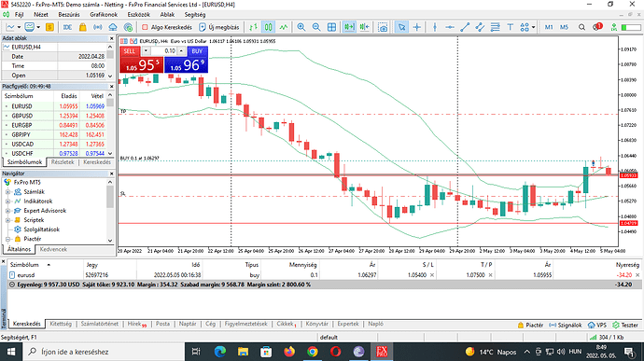Open the shapes objects dropdown arrow

coord(533,27)
